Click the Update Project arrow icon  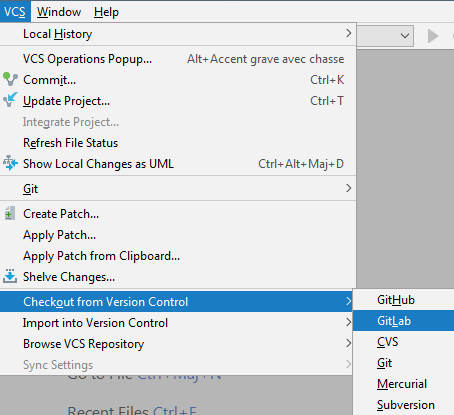pos(10,100)
